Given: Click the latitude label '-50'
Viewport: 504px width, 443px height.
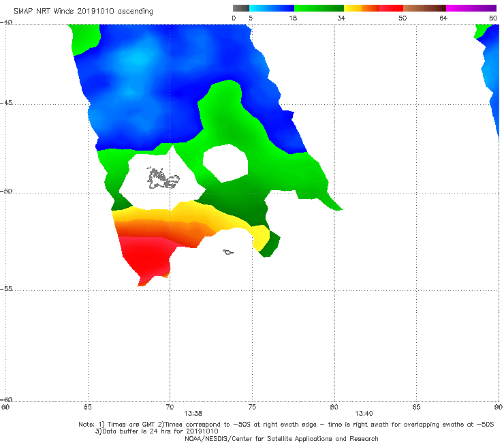Looking at the screenshot, I should point(6,192).
